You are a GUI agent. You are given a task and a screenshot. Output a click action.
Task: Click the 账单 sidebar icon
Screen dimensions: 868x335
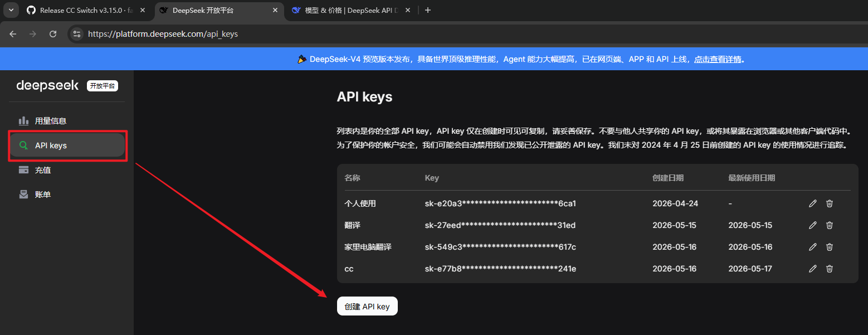coord(23,195)
